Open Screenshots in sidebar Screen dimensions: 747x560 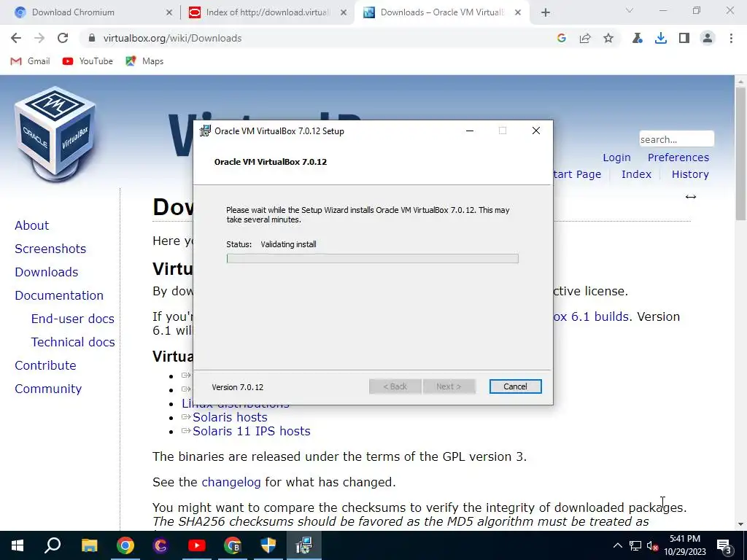[50, 249]
